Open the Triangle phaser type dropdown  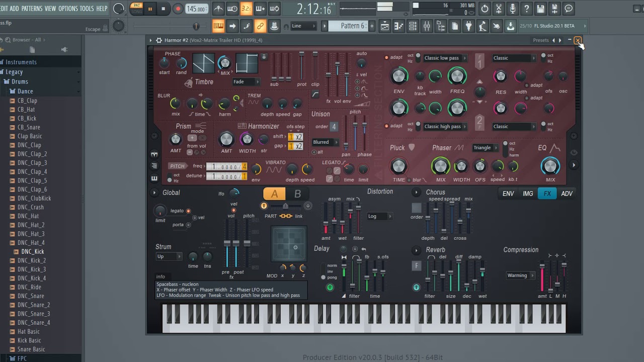point(486,147)
